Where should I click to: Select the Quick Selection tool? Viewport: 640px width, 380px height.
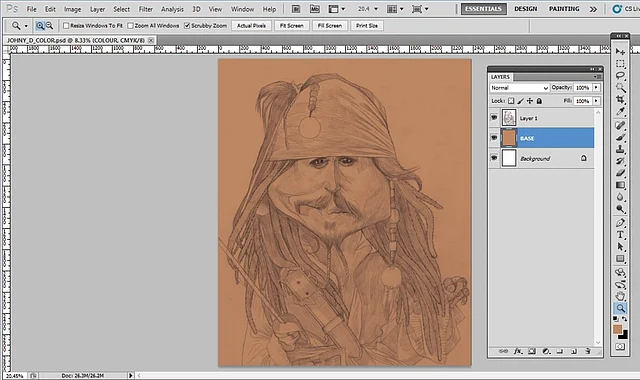click(620, 88)
